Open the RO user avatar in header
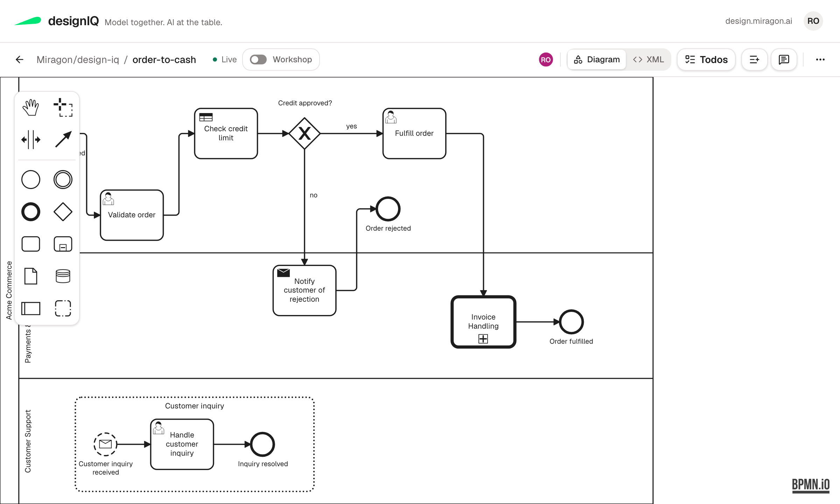Image resolution: width=840 pixels, height=504 pixels. [813, 21]
